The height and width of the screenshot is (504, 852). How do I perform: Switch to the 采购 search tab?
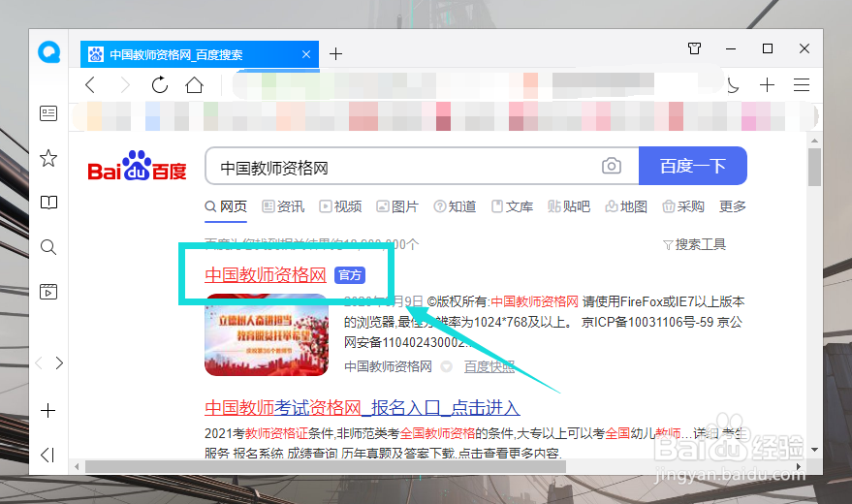[x=683, y=206]
